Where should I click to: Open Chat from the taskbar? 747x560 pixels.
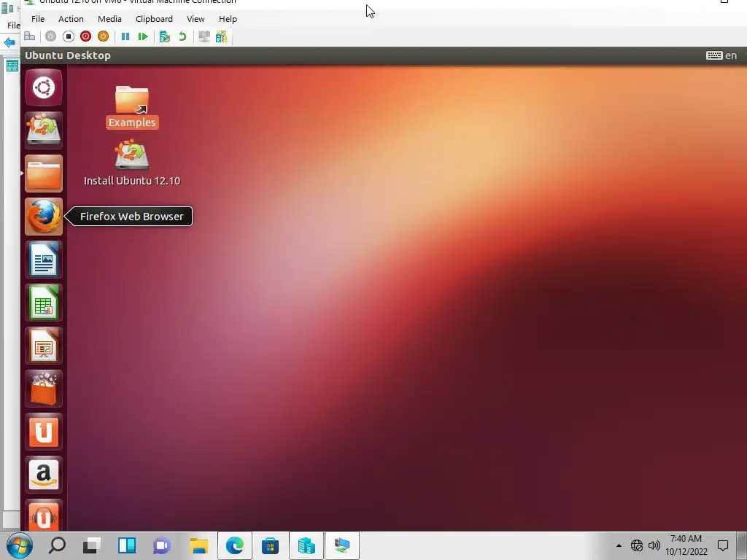click(x=162, y=545)
